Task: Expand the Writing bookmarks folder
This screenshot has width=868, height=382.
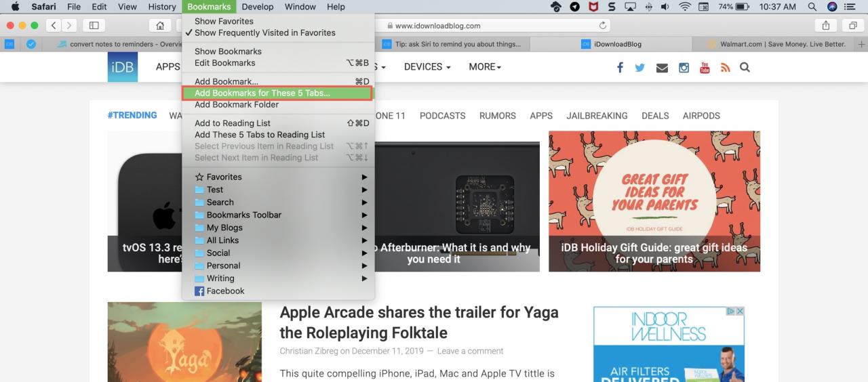Action: pyautogui.click(x=278, y=278)
